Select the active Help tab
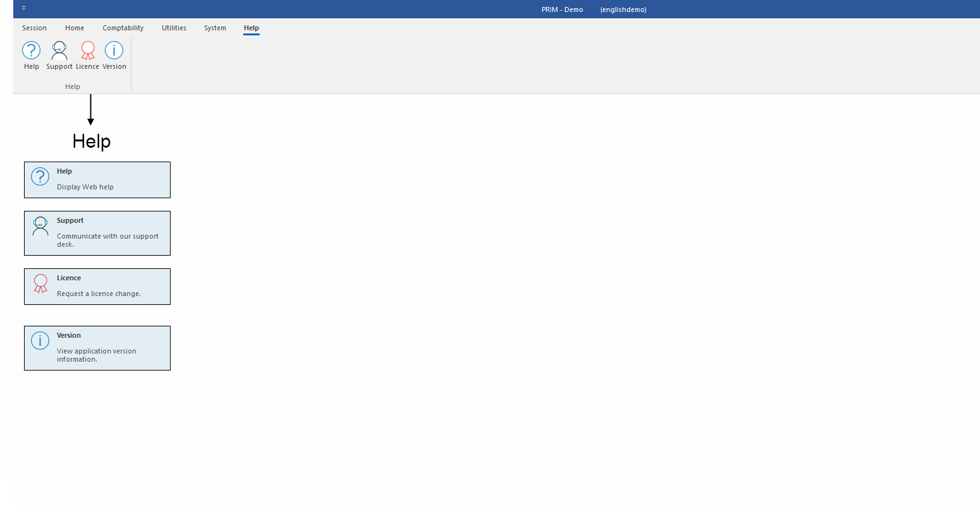 tap(251, 28)
